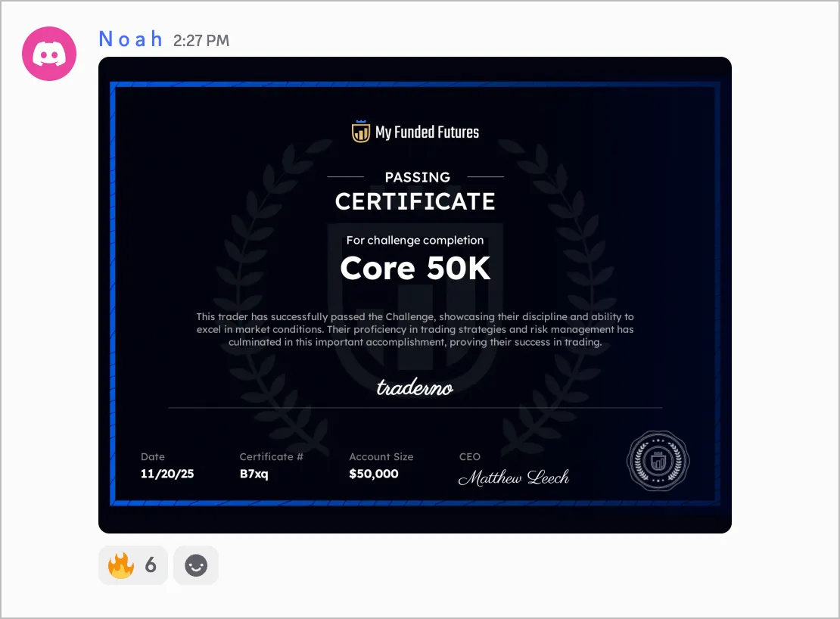Image resolution: width=840 pixels, height=619 pixels.
Task: Open Noah's pink Discord avatar
Action: click(49, 54)
